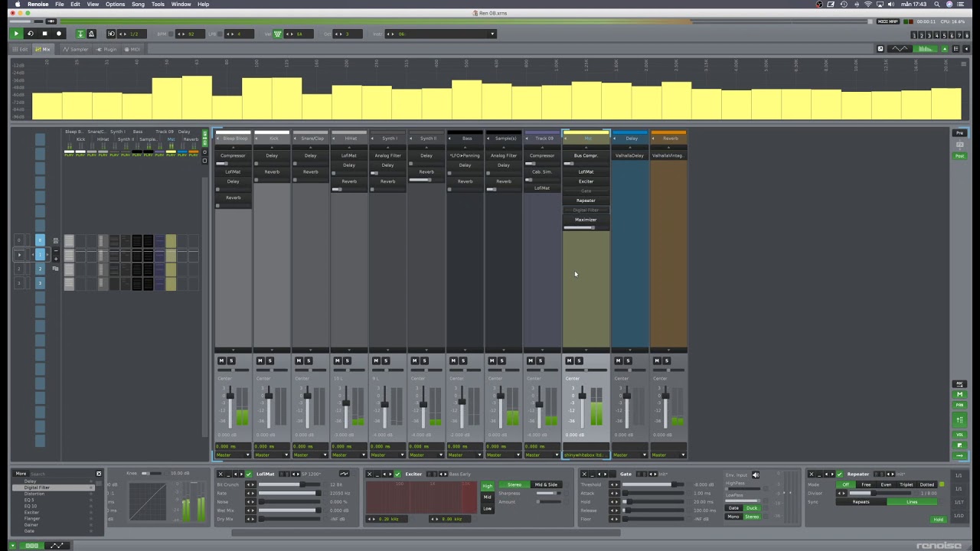Enable record mode in the transport
The image size is (980, 551).
[x=59, y=34]
